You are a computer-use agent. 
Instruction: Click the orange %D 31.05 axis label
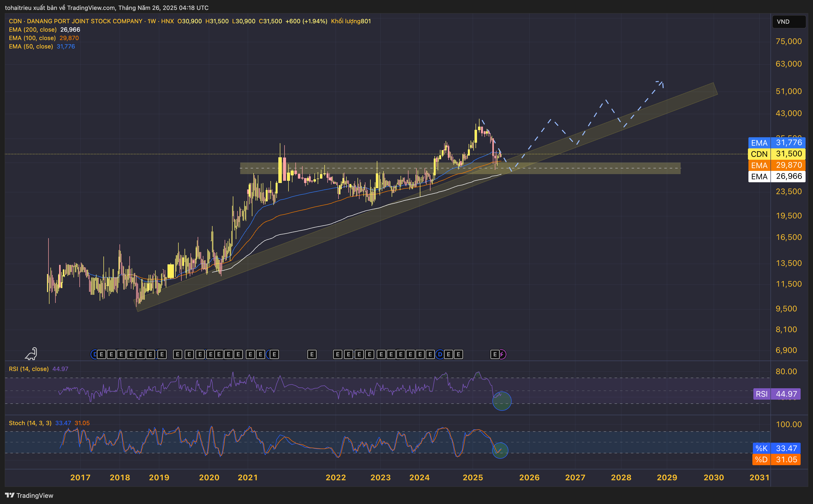coord(777,460)
